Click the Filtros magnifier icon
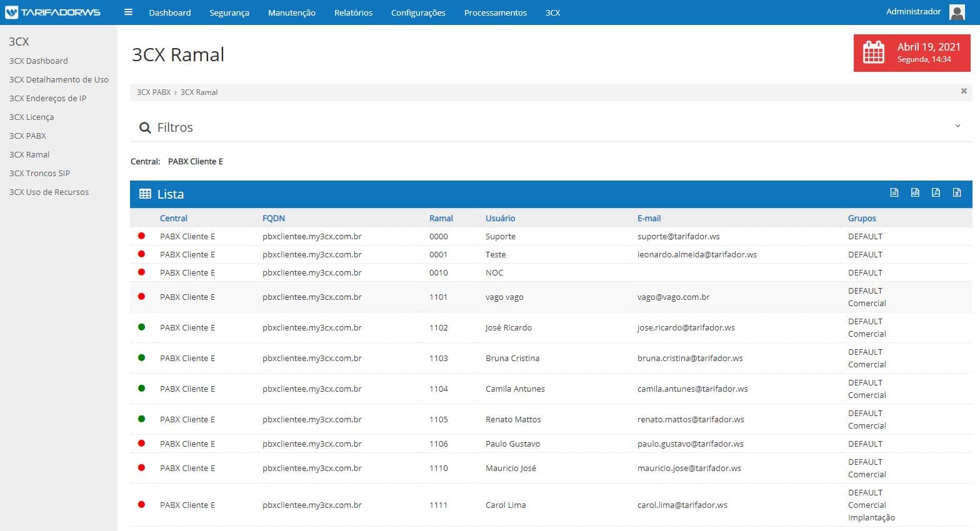Screen dimensions: 980x531 click(x=145, y=127)
